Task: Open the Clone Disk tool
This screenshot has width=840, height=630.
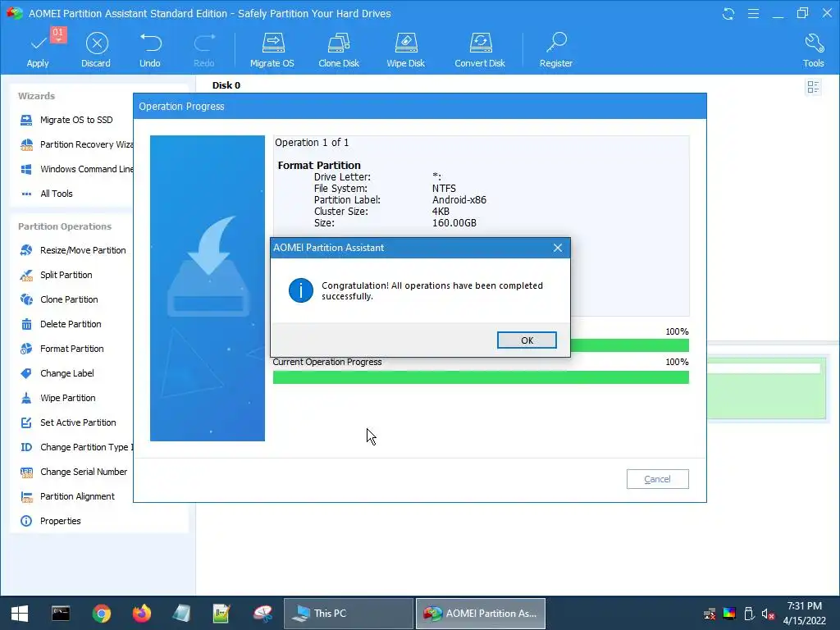Action: point(339,50)
